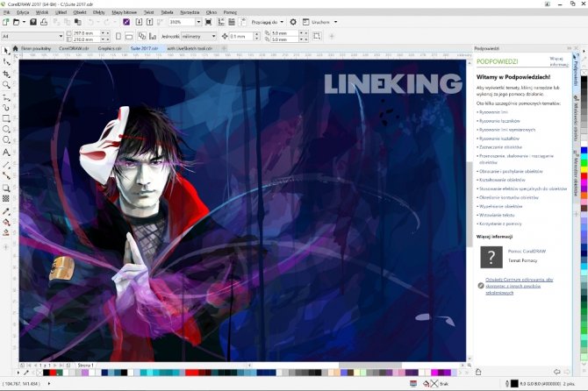Click the Save icon in standard toolbar
Screen dimensions: 588x391
point(33,22)
